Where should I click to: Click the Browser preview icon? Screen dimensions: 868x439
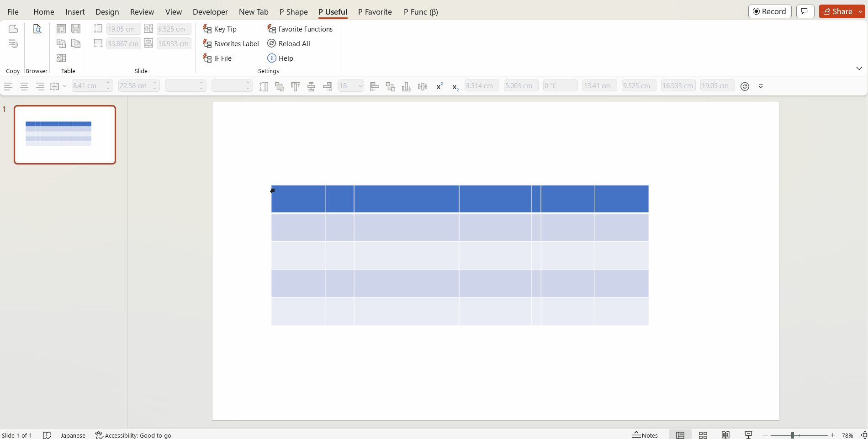tap(37, 29)
